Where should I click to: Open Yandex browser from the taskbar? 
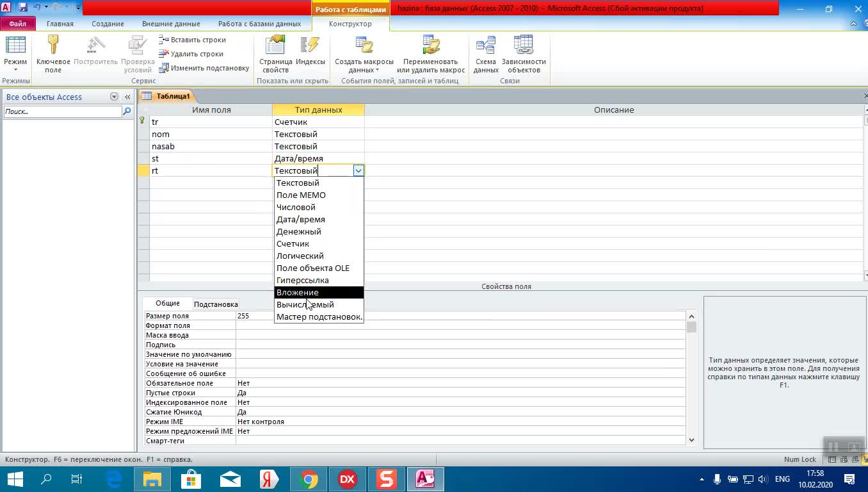tap(269, 479)
